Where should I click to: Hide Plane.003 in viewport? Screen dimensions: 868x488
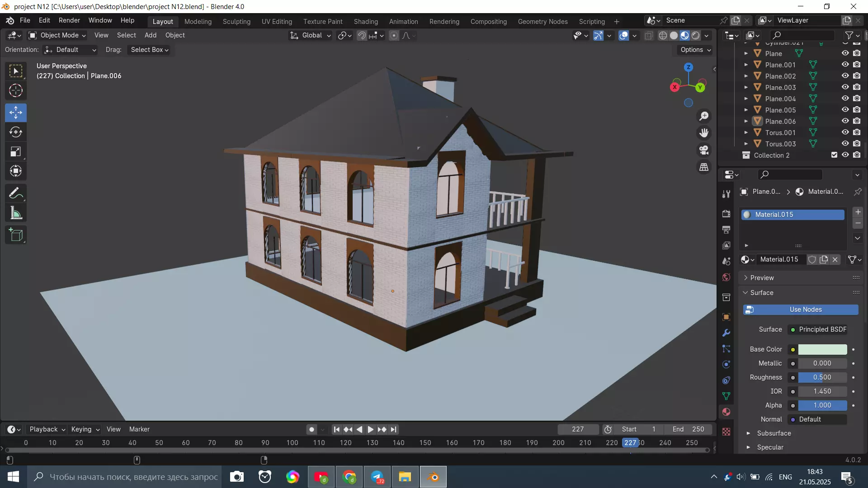(x=845, y=87)
